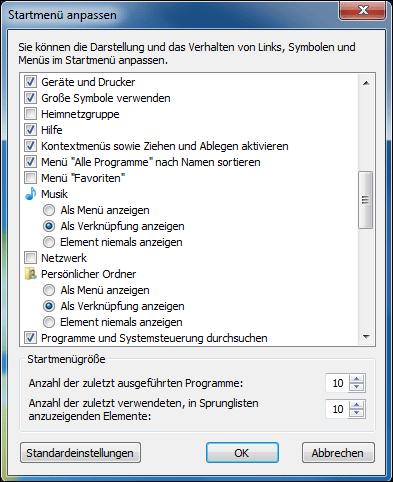Uncheck Programme und Systemsteuerung durchsuchen

30,338
